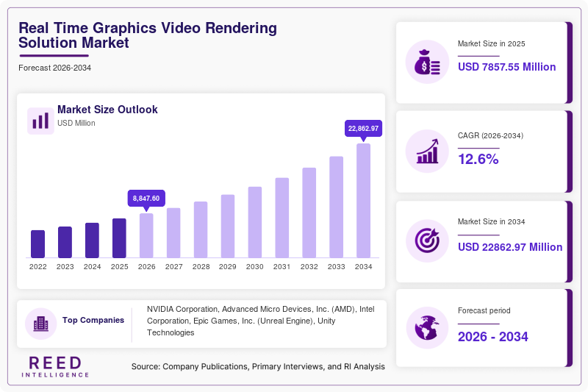The image size is (588, 392).
Task: Click the 2028 bar in the chart
Action: click(201, 229)
